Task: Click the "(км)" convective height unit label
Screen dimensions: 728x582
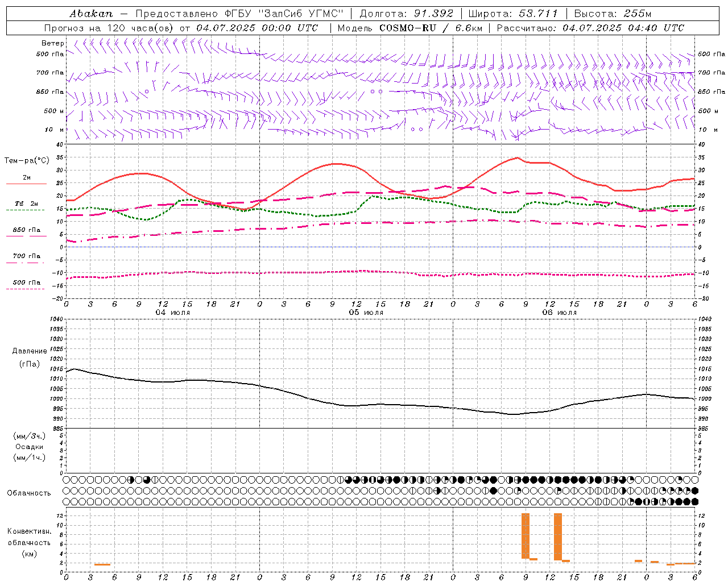Action: click(x=30, y=554)
